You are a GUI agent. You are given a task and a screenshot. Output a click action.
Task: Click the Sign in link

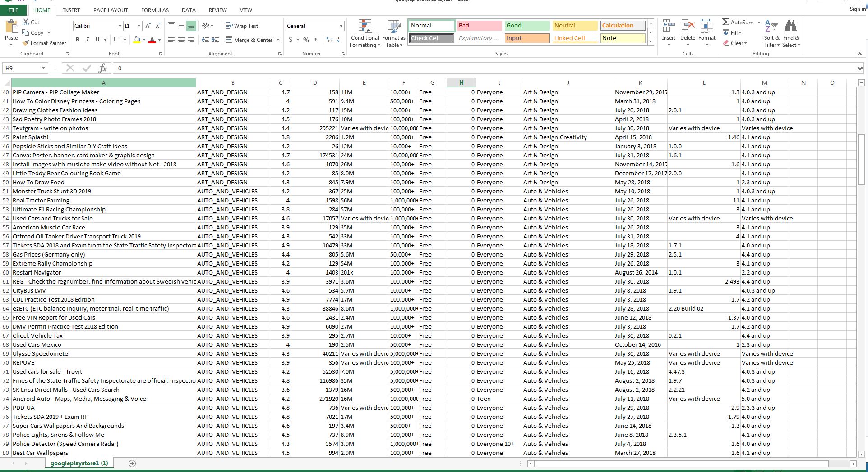pos(857,9)
